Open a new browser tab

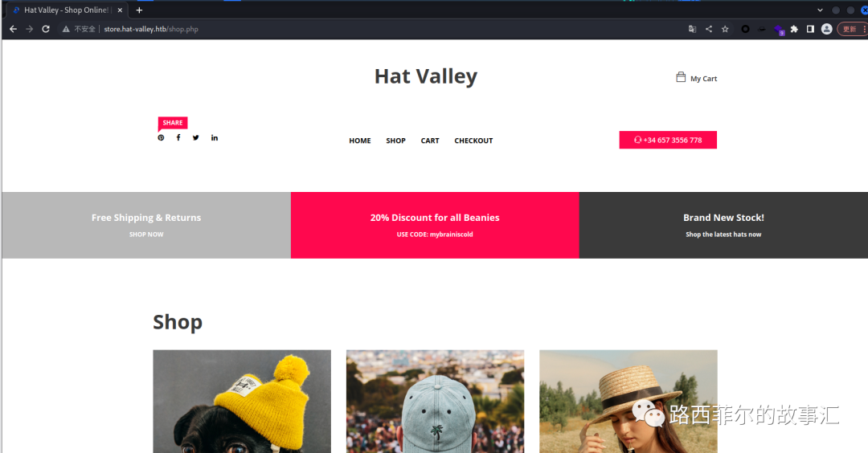coord(140,10)
